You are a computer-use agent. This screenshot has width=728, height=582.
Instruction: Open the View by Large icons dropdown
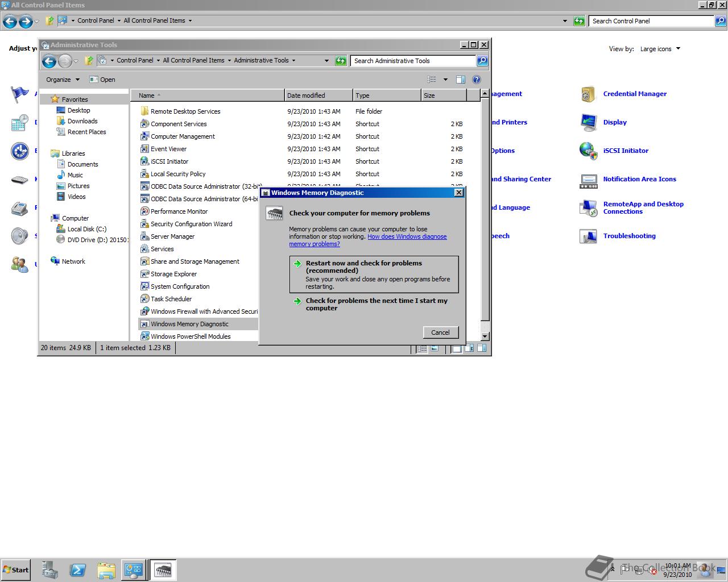[660, 49]
